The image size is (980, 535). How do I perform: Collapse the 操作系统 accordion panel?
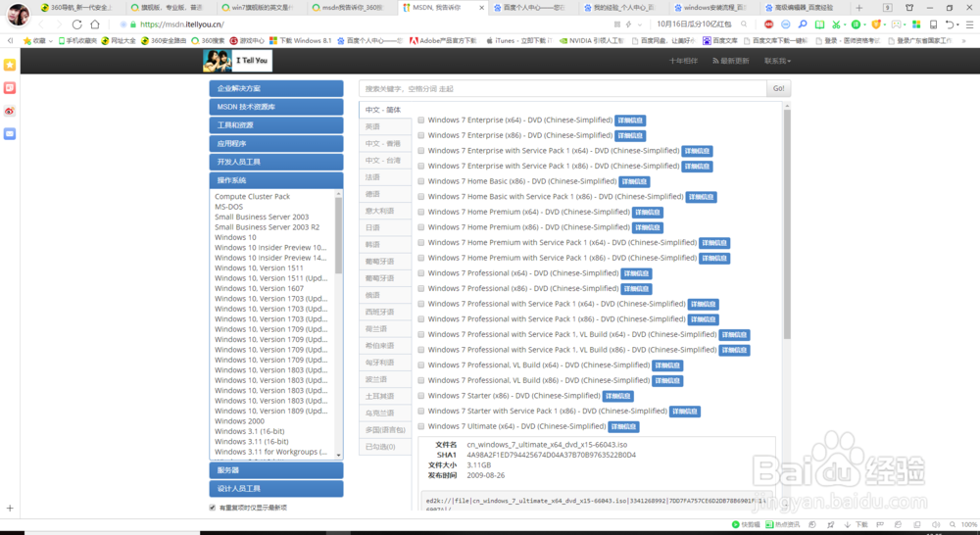[276, 180]
